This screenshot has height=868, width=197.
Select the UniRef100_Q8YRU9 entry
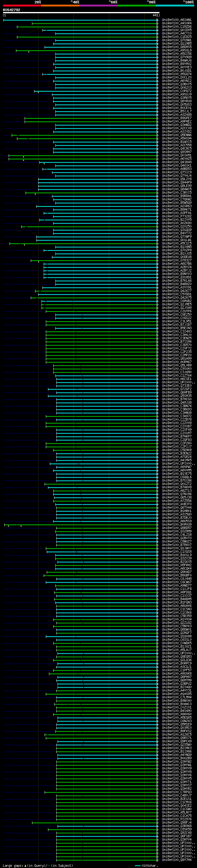[177, 101]
